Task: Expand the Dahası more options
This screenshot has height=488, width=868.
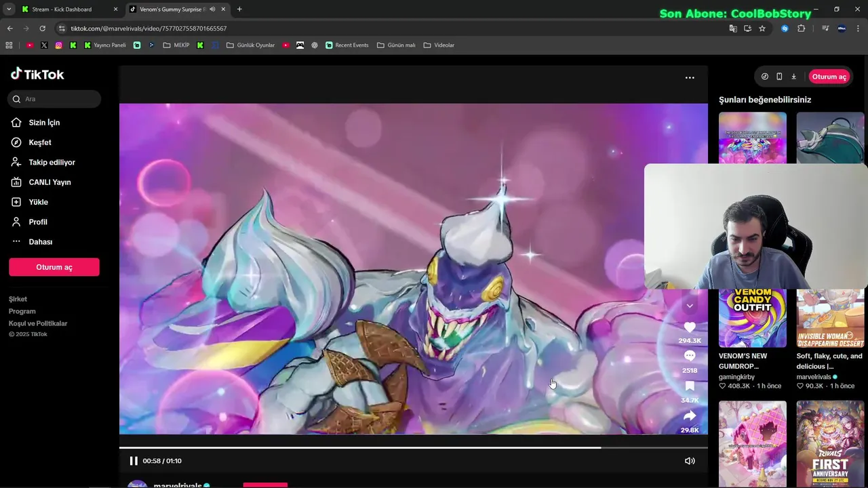Action: pos(41,242)
